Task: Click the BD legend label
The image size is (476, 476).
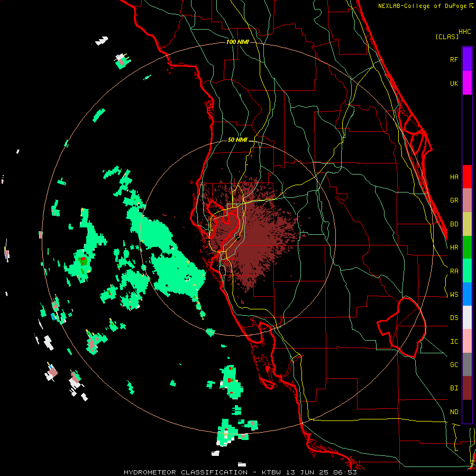Action: pyautogui.click(x=454, y=224)
